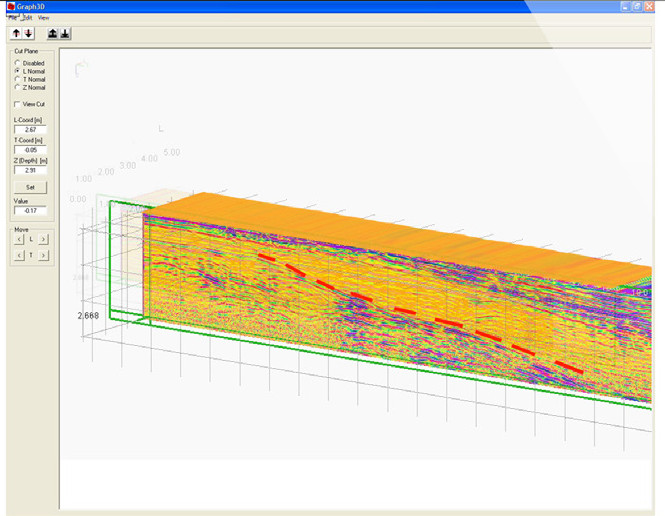Open the File menu
Image resolution: width=665 pixels, height=516 pixels.
(x=13, y=17)
